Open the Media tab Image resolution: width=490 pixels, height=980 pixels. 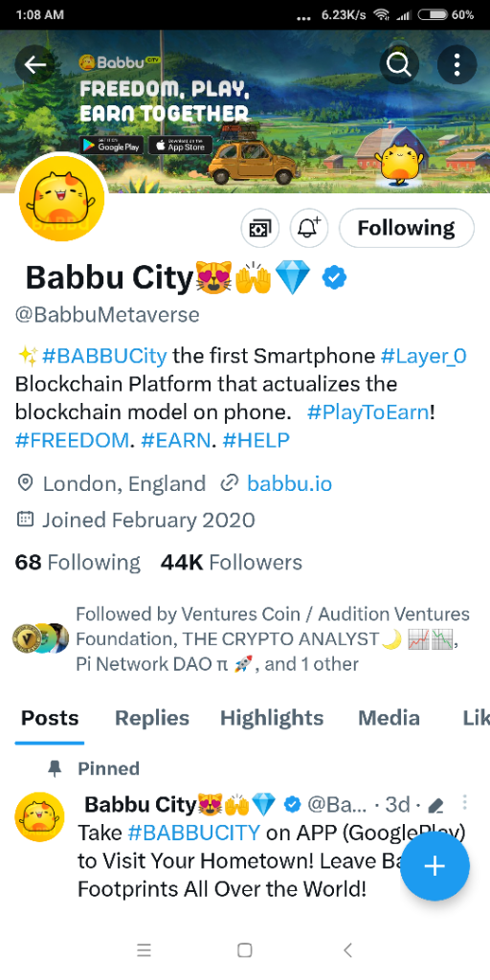pos(389,718)
